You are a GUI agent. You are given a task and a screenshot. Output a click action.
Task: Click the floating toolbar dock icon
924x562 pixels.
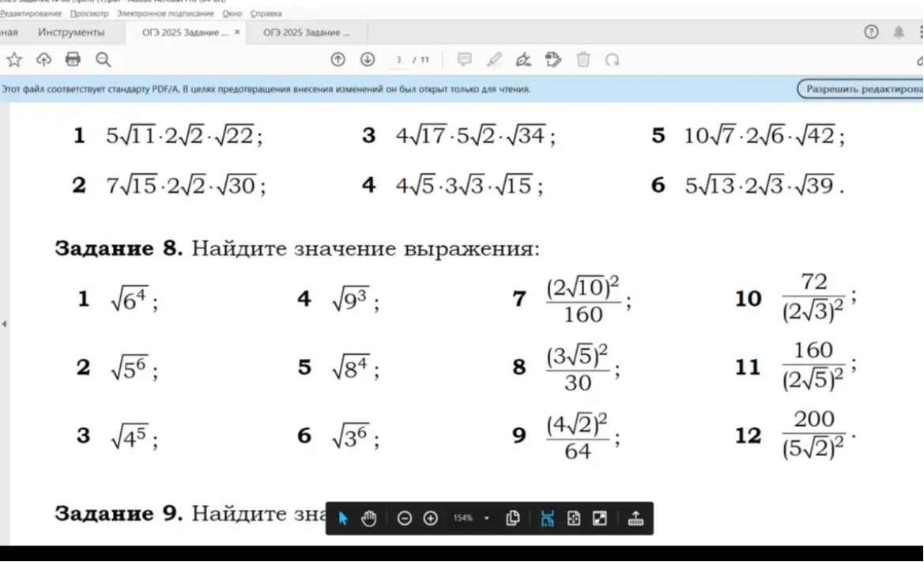635,519
